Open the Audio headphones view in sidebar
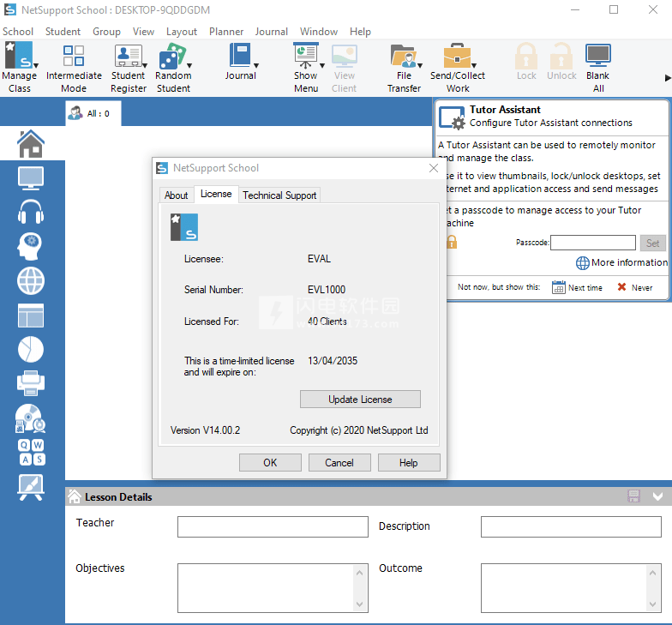The height and width of the screenshot is (625, 672). [x=31, y=212]
